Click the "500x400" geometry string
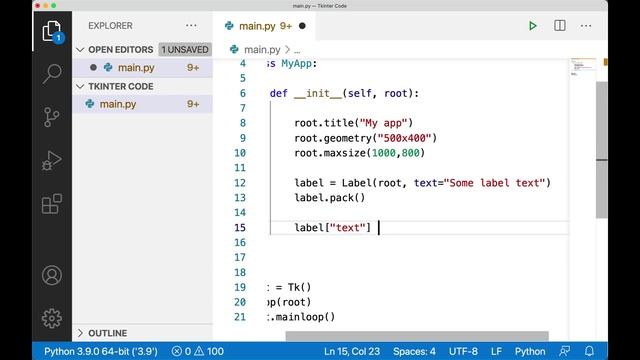The height and width of the screenshot is (360, 640). pyautogui.click(x=404, y=138)
